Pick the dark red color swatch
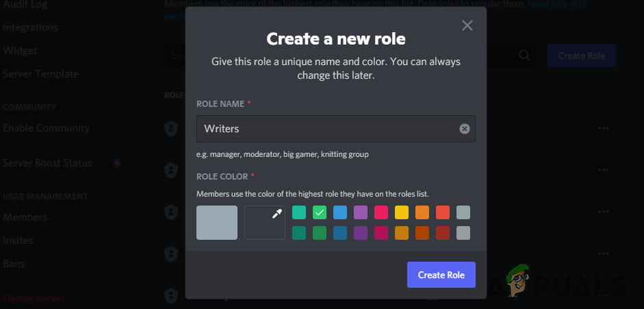Image resolution: width=644 pixels, height=309 pixels. coord(443,233)
